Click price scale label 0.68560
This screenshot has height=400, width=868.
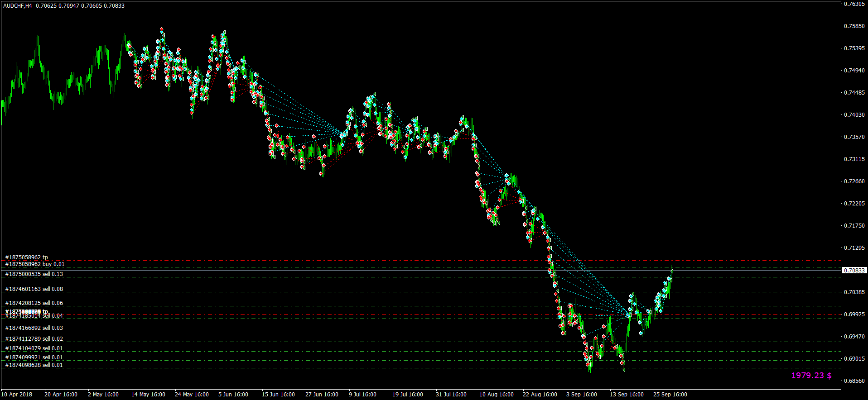(854, 381)
